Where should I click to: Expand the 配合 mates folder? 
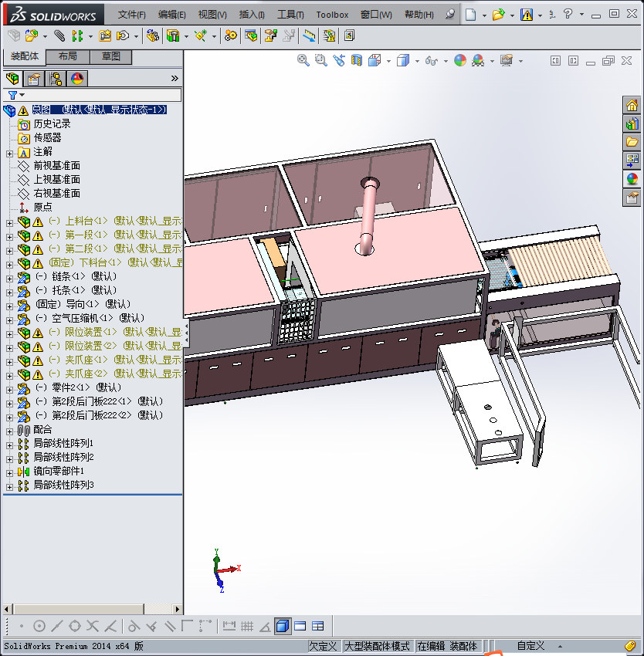[9, 431]
